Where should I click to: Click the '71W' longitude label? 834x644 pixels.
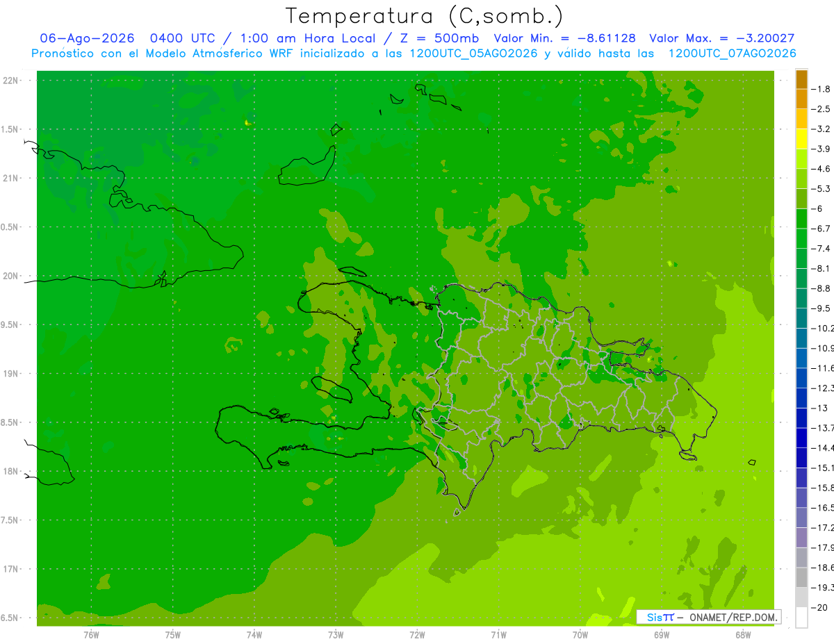(498, 634)
